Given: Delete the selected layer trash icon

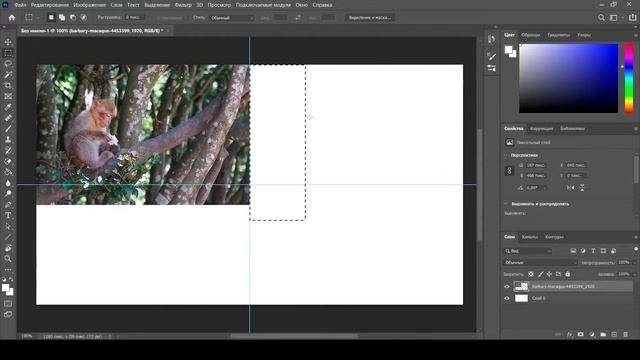Looking at the screenshot, I should [625, 334].
